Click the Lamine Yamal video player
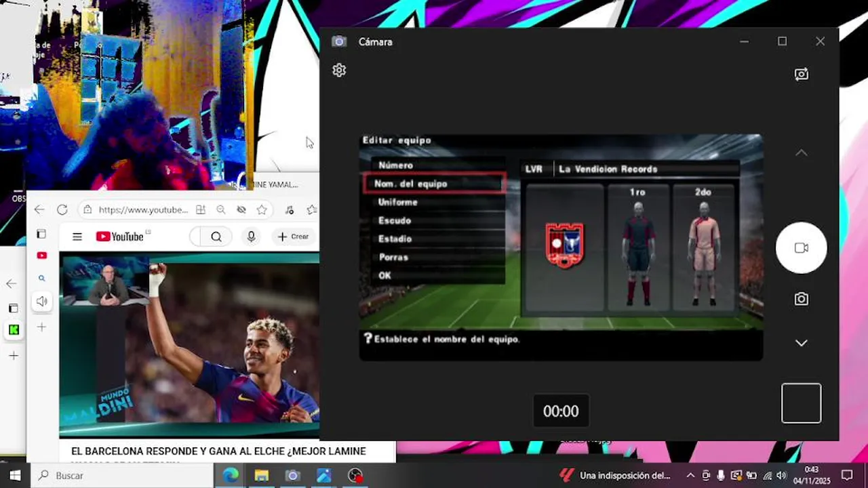Image resolution: width=868 pixels, height=488 pixels. click(189, 346)
